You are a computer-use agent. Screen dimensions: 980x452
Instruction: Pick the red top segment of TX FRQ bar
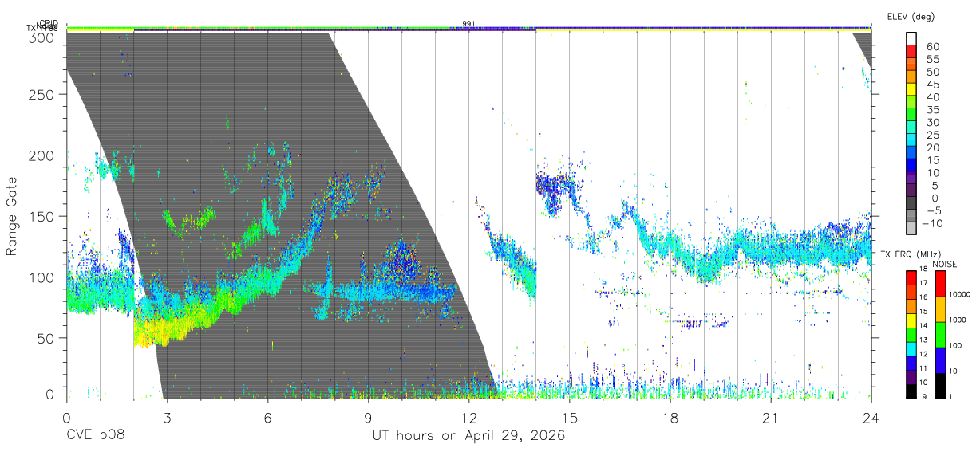[911, 277]
